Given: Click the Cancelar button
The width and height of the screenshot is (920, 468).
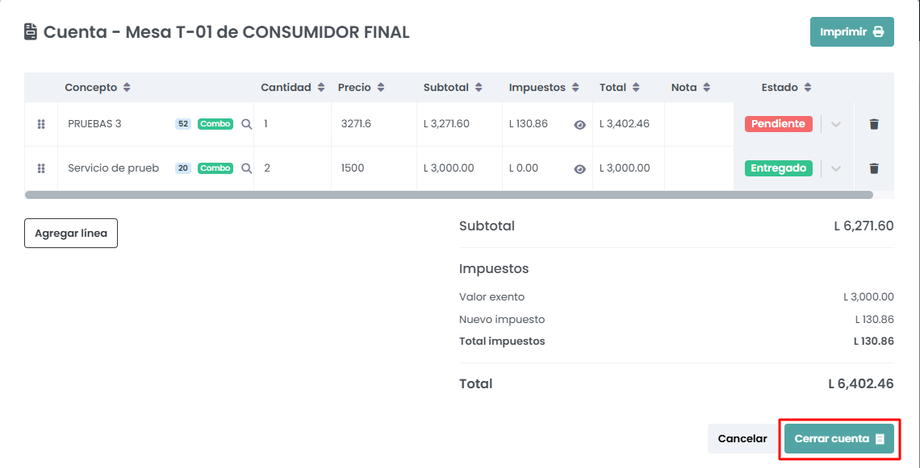Looking at the screenshot, I should click(x=742, y=439).
